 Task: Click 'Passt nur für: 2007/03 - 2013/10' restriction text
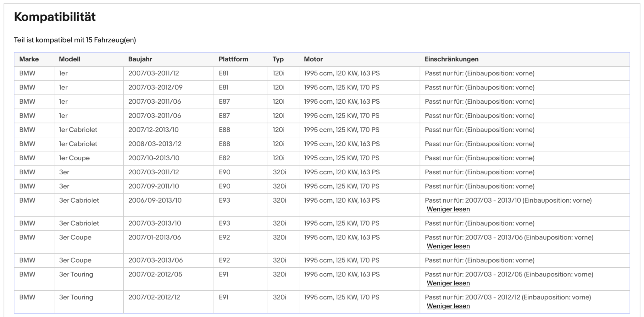[x=508, y=201]
